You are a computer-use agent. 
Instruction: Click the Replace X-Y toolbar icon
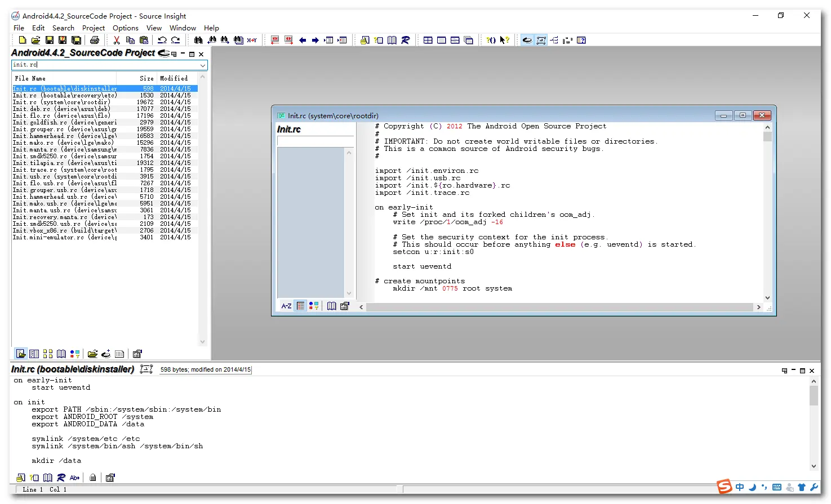[x=252, y=40]
